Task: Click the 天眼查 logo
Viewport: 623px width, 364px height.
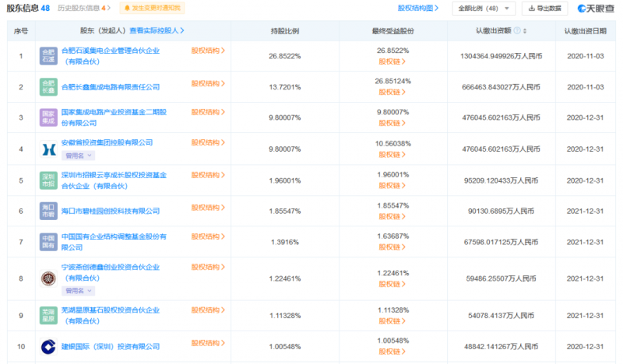Action: [595, 9]
